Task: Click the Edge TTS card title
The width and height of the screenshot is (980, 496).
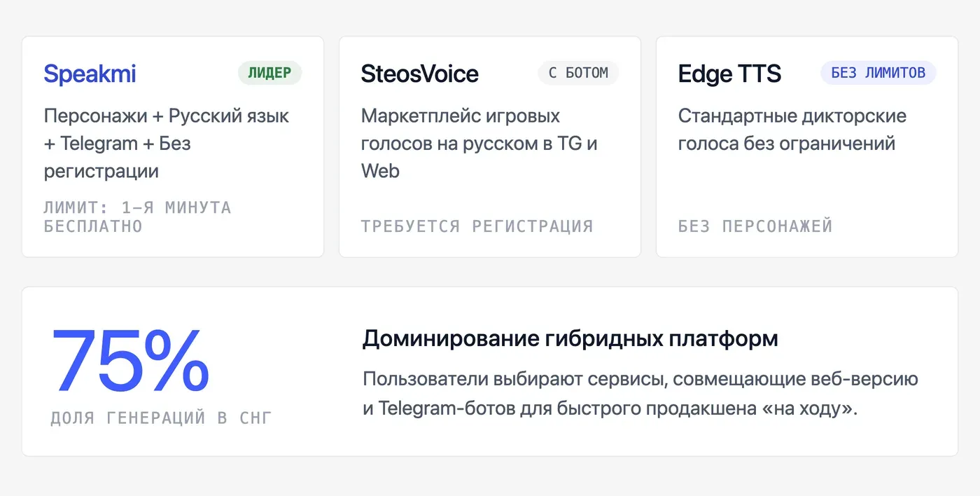Action: pyautogui.click(x=729, y=74)
